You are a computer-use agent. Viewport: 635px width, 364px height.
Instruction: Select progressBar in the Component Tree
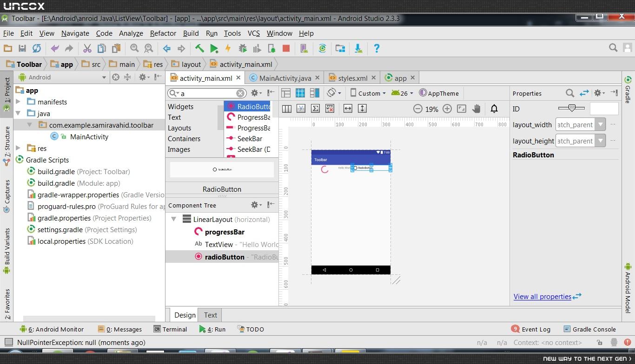(225, 232)
